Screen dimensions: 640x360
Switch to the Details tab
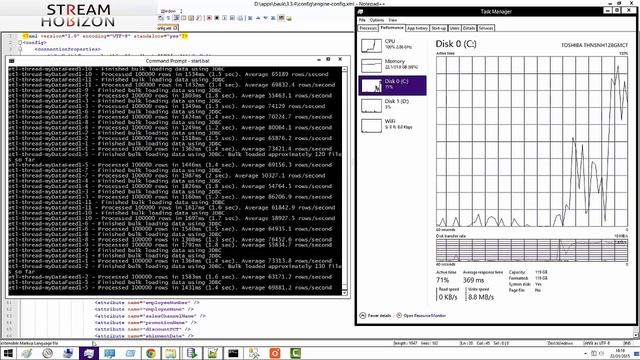pyautogui.click(x=469, y=28)
